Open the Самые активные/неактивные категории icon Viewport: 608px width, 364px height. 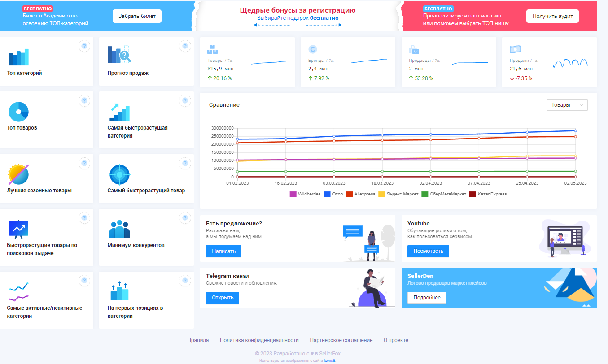click(18, 292)
